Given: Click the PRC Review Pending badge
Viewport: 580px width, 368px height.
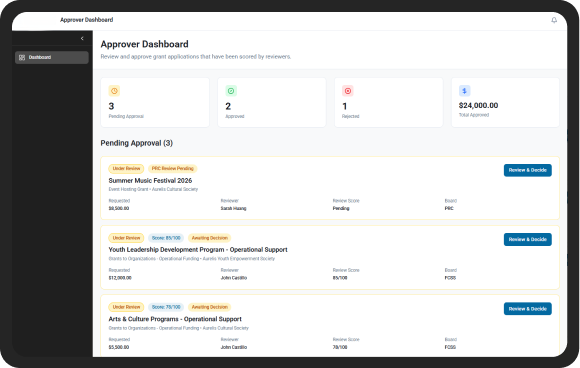Looking at the screenshot, I should [172, 169].
